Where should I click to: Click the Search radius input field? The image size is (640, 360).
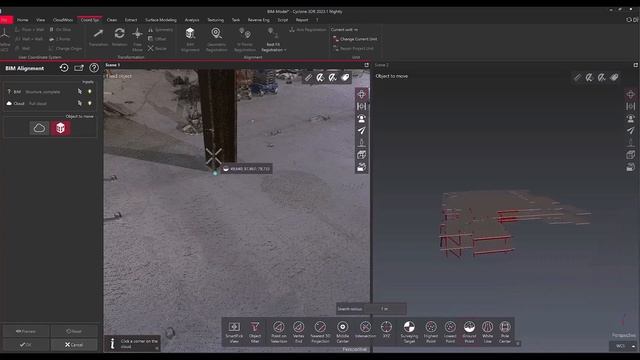(x=385, y=309)
